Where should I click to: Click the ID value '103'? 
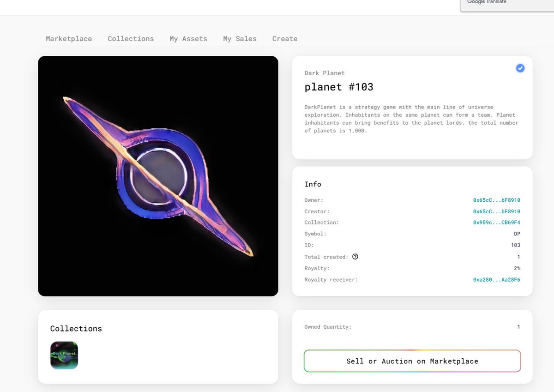[x=515, y=245]
